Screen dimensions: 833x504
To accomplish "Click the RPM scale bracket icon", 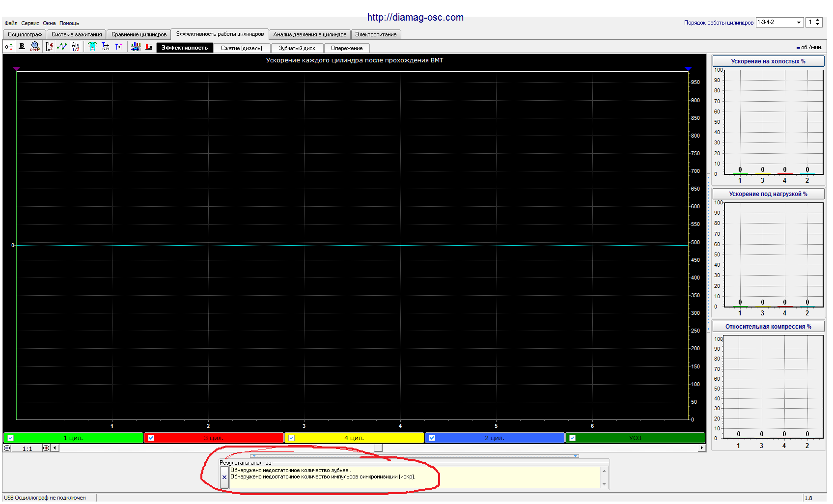I will pos(49,47).
